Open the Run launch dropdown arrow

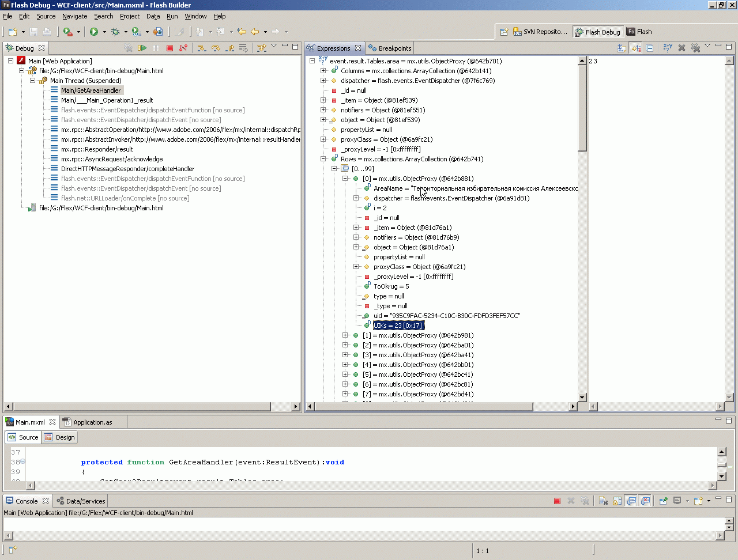click(104, 32)
